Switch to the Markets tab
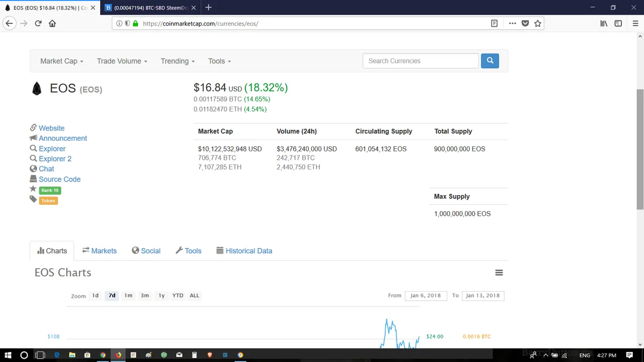The height and width of the screenshot is (362, 644). 99,251
